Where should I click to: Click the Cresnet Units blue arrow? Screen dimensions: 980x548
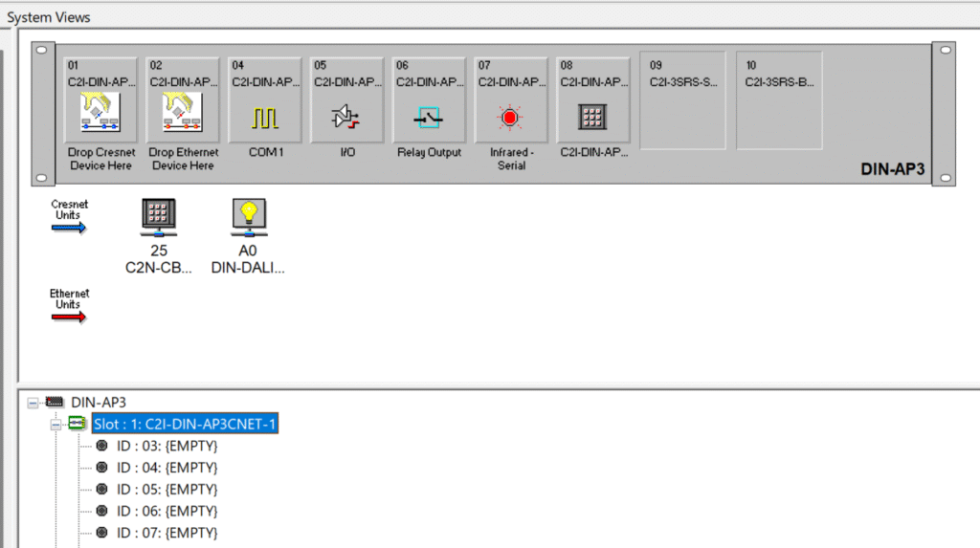69,228
